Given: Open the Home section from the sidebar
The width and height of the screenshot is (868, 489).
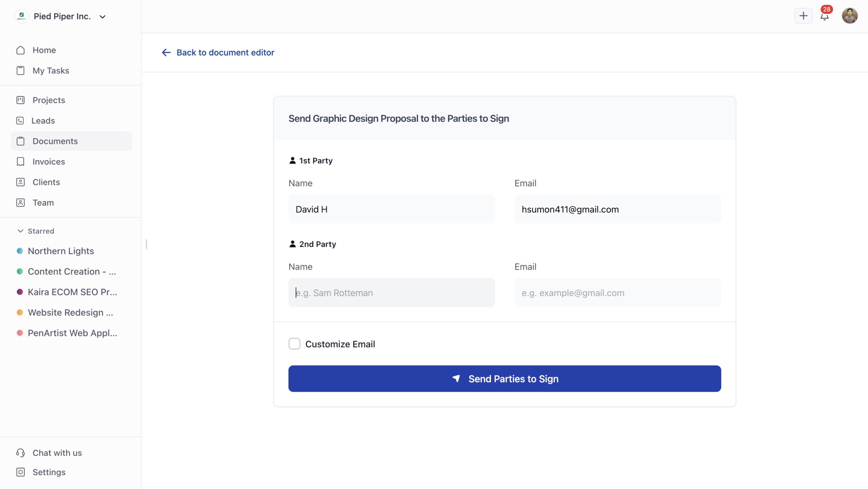Looking at the screenshot, I should pyautogui.click(x=44, y=50).
